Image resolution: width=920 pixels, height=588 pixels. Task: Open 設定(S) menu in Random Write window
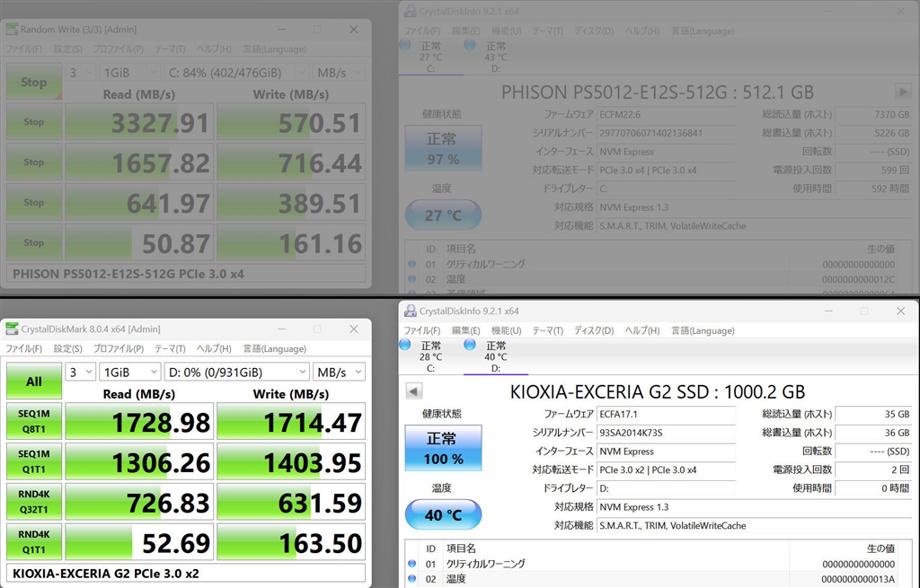[68, 49]
